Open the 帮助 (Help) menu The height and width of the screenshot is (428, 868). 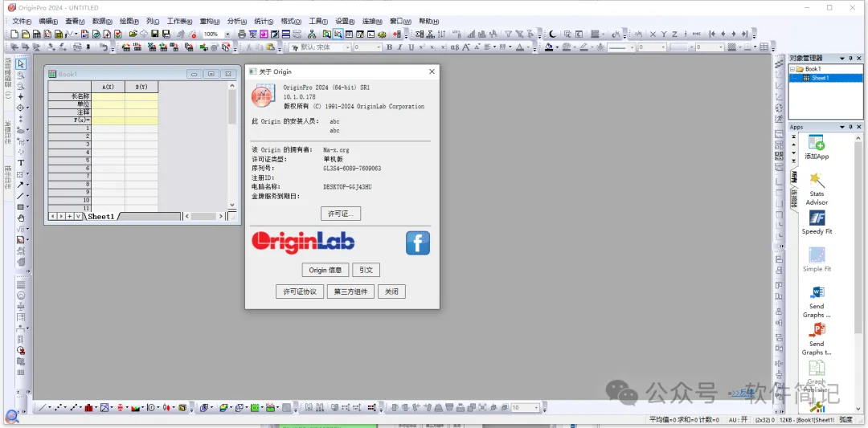pyautogui.click(x=428, y=21)
